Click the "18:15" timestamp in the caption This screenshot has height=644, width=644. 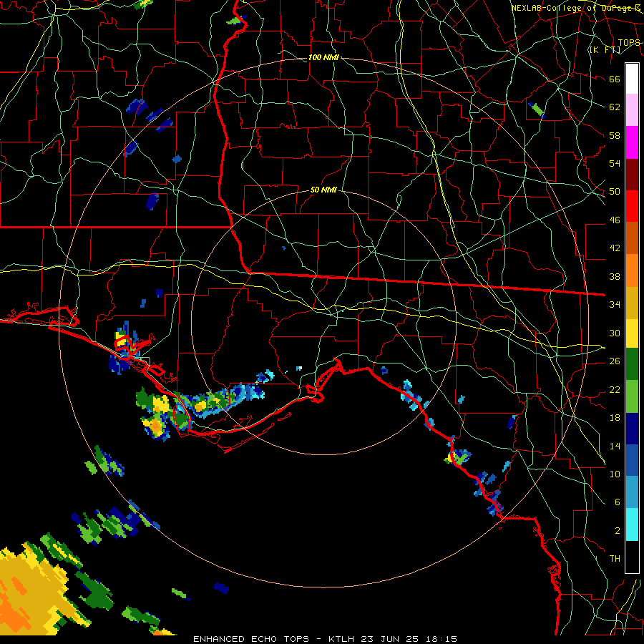pos(441,639)
